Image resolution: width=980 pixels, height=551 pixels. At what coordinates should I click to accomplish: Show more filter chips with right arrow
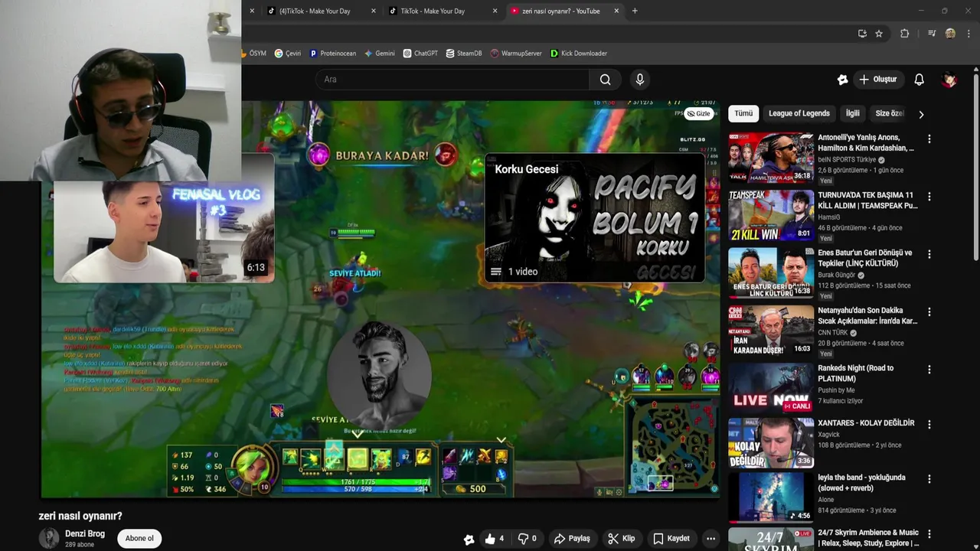click(921, 114)
